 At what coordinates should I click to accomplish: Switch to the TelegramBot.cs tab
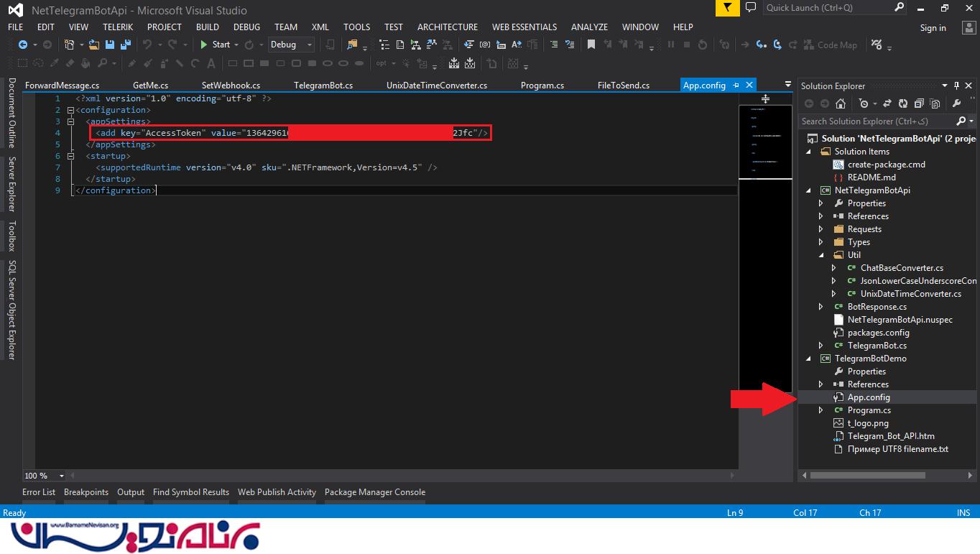point(323,86)
